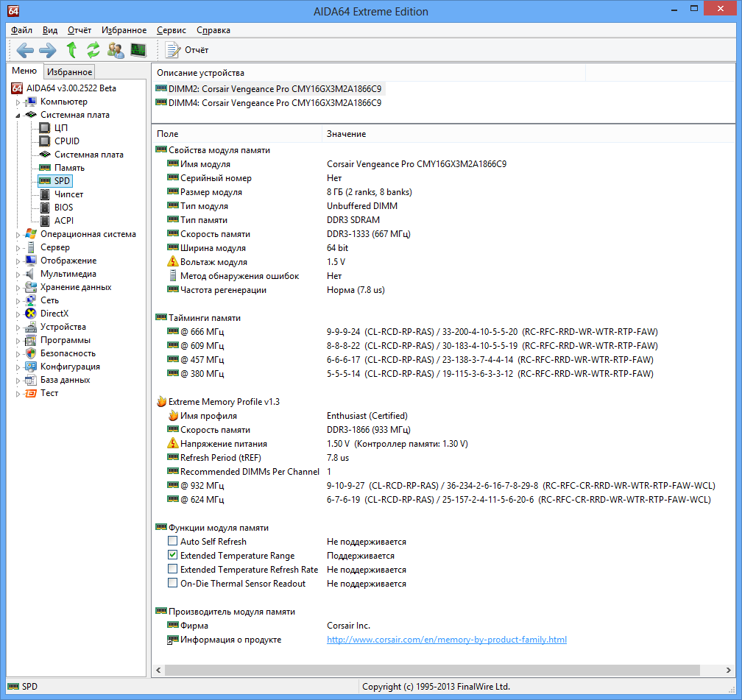Open the system monitor graph icon
The width and height of the screenshot is (742, 700).
(138, 50)
